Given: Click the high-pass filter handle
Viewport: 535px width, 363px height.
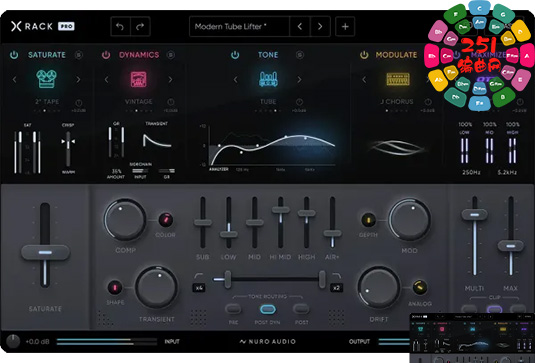Looking at the screenshot, I should (x=228, y=279).
